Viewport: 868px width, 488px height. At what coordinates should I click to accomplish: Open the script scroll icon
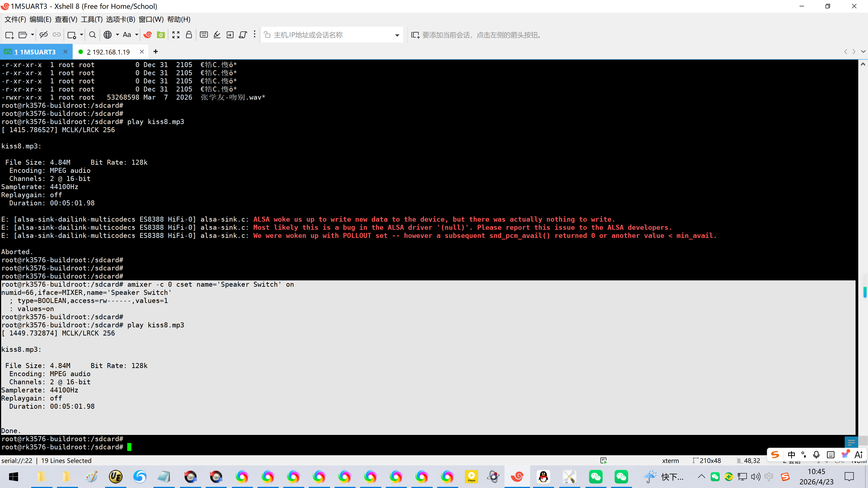click(243, 35)
